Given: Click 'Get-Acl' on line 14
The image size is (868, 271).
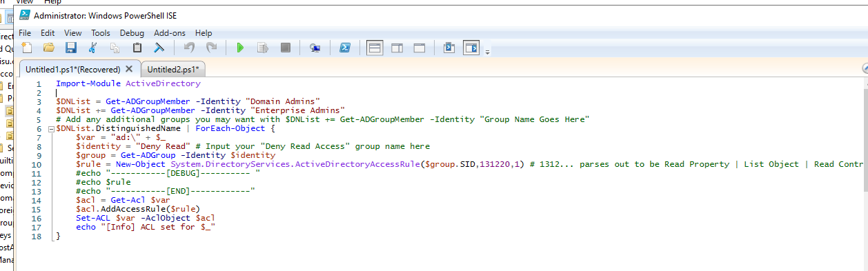Looking at the screenshot, I should (x=128, y=200).
